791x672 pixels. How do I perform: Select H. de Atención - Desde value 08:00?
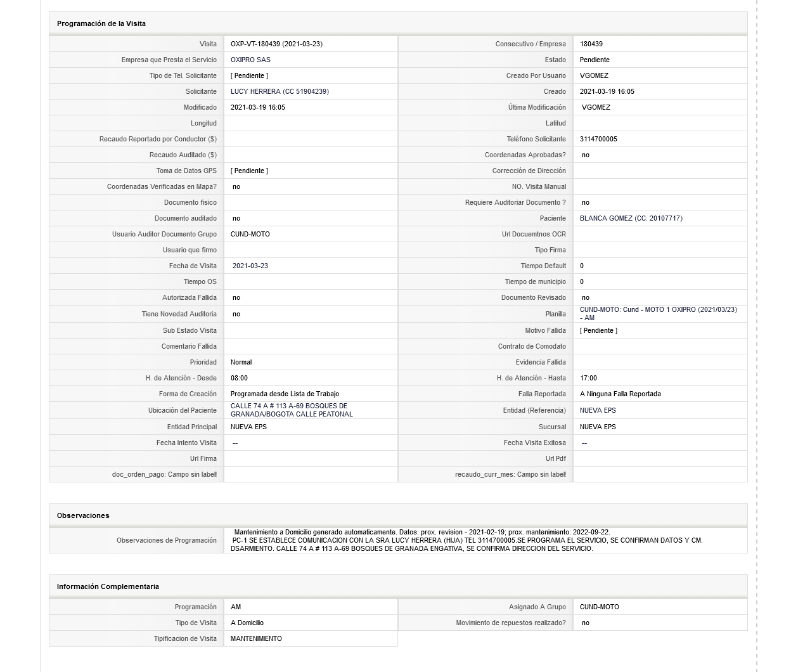click(x=239, y=378)
